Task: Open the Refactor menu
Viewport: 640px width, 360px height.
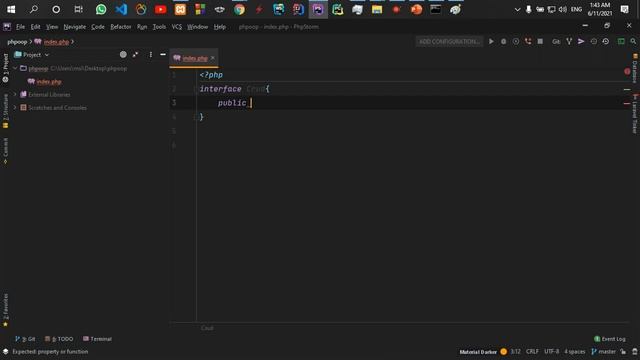Action: click(x=120, y=27)
